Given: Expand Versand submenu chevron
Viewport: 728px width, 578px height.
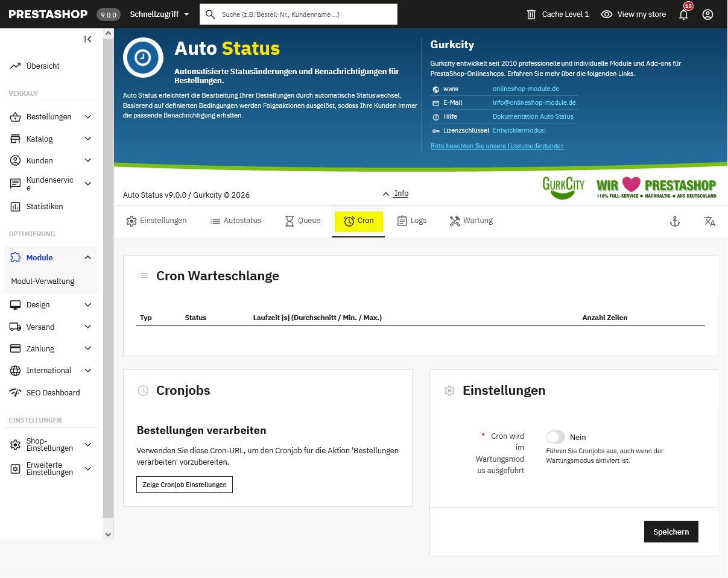Looking at the screenshot, I should 88,327.
